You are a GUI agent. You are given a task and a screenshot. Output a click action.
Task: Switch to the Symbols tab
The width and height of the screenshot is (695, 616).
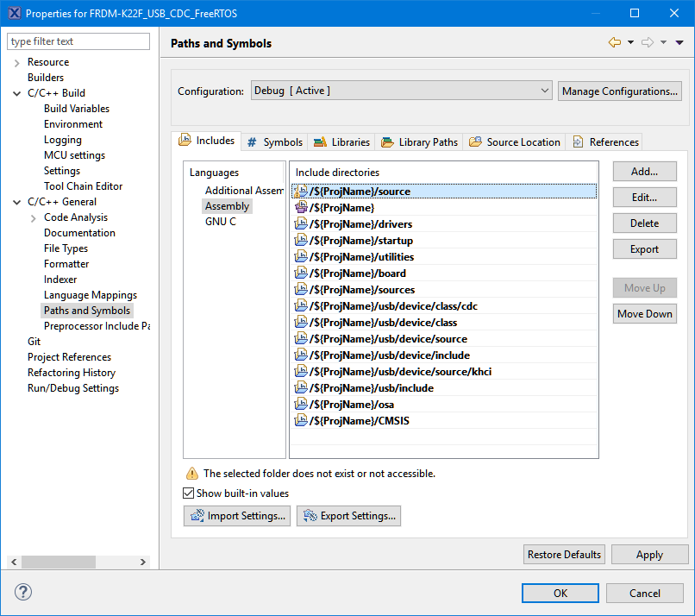[x=275, y=142]
